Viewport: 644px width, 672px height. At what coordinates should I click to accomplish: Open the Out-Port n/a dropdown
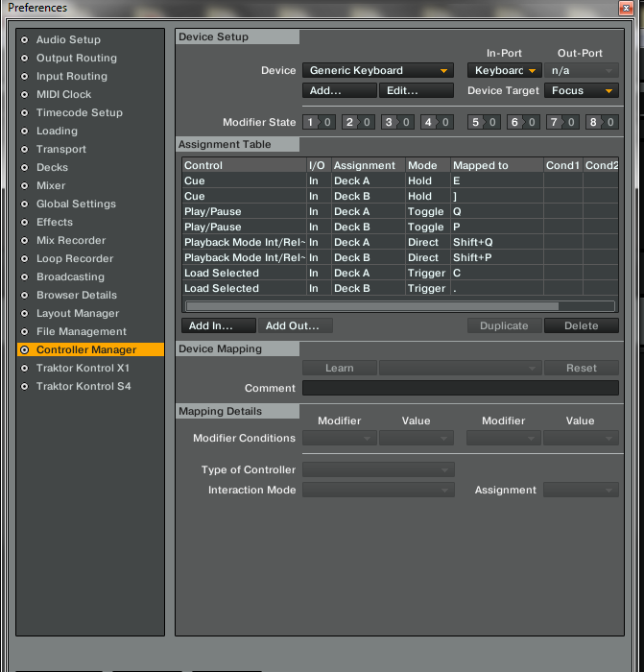(x=581, y=70)
